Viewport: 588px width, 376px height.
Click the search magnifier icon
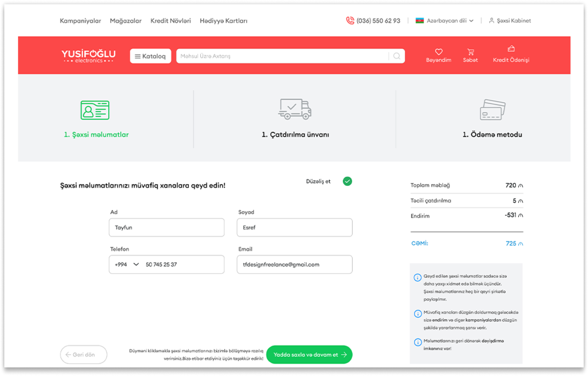(397, 56)
